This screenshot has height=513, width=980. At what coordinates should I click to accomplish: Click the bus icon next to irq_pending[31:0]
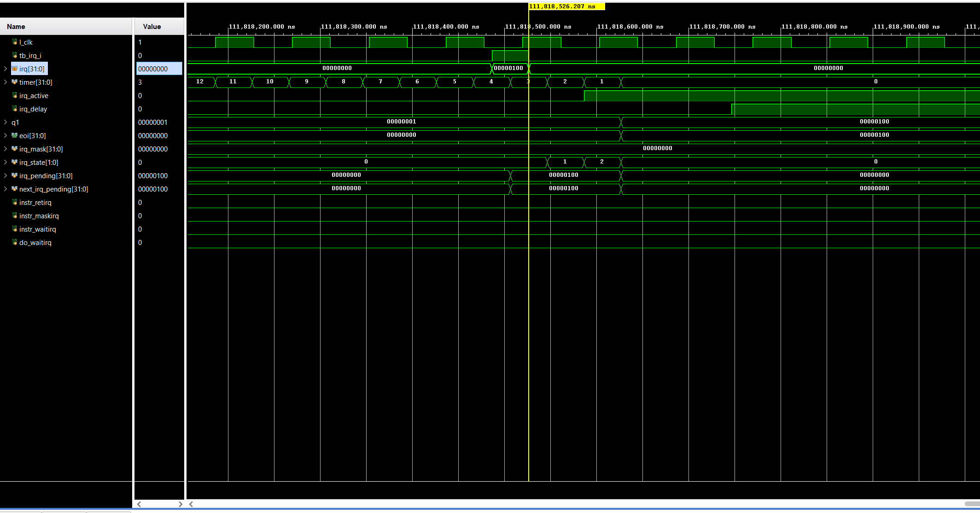pyautogui.click(x=15, y=175)
